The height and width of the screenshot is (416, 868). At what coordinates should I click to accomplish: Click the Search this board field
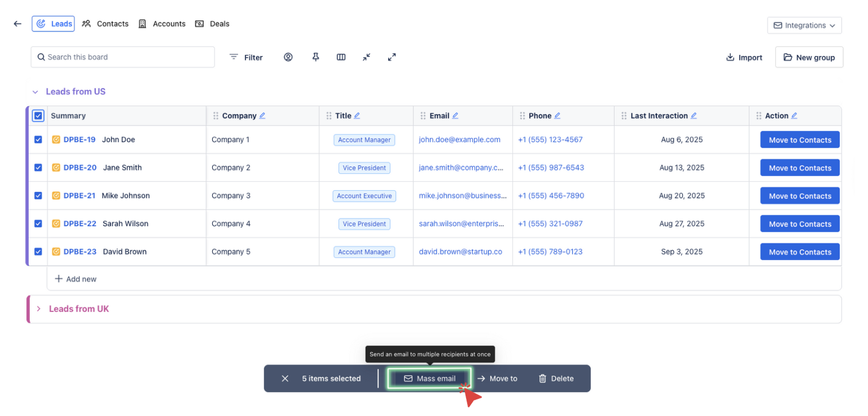point(123,57)
